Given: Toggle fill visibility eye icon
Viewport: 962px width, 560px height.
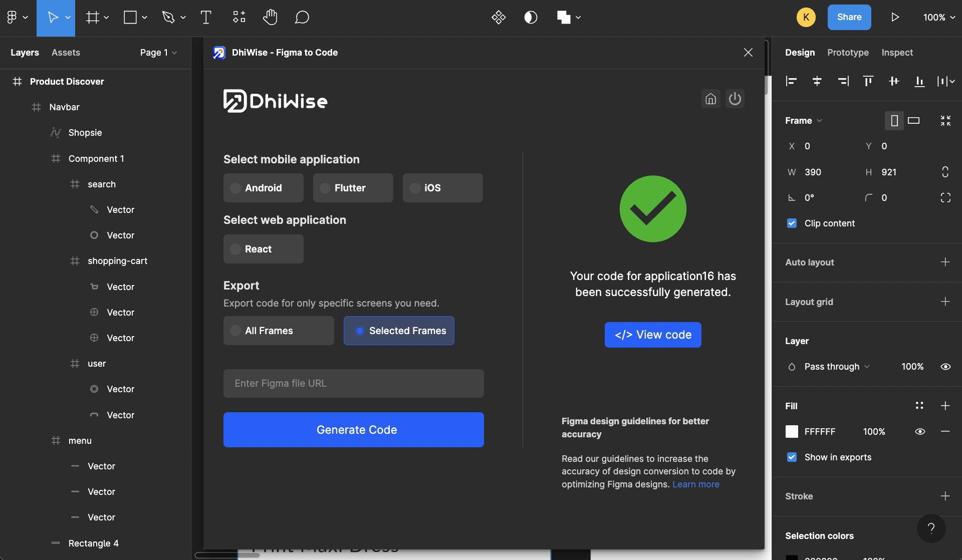Looking at the screenshot, I should tap(920, 432).
